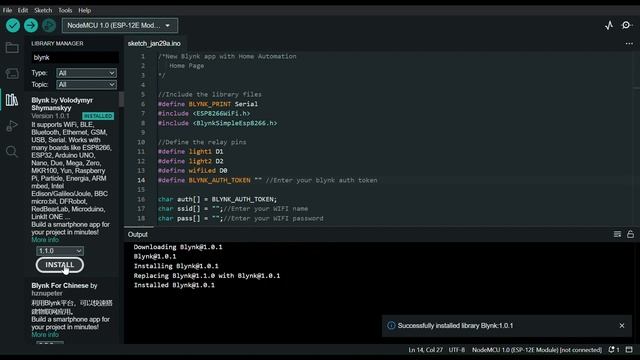Clear the Output panel icon
This screenshot has width=640, height=360.
click(617, 234)
